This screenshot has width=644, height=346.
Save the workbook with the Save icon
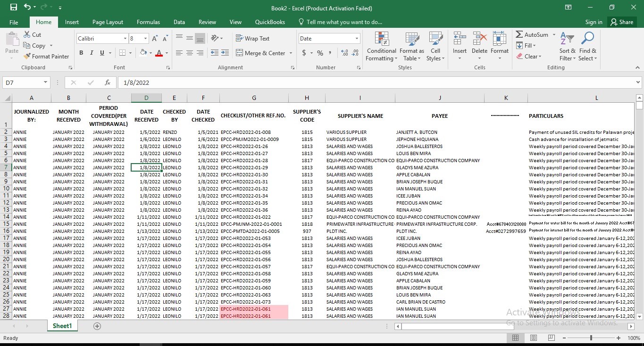point(13,7)
